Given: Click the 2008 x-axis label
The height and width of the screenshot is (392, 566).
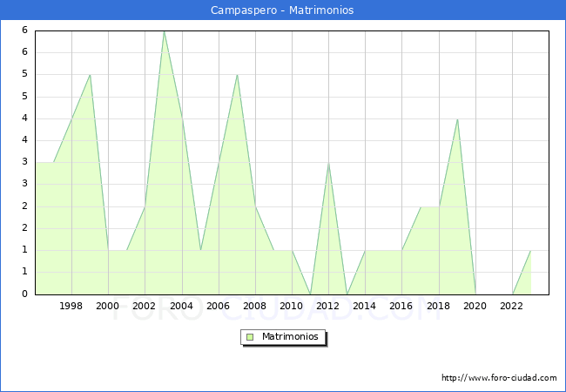Looking at the screenshot, I should point(255,306).
